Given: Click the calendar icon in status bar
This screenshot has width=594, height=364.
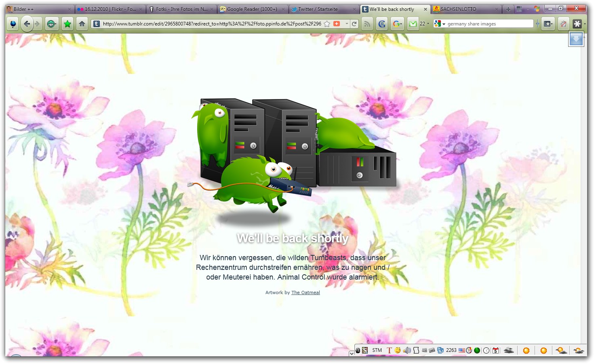Looking at the screenshot, I should coord(495,350).
